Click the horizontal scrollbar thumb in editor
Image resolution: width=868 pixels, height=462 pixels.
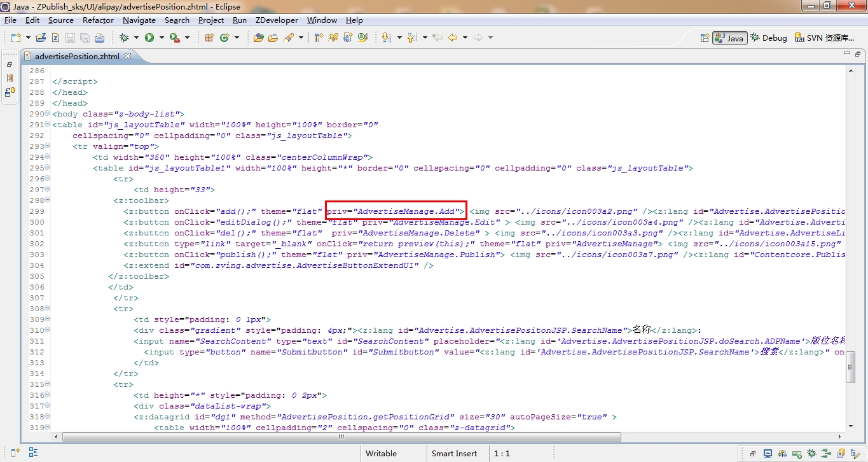click(x=341, y=437)
